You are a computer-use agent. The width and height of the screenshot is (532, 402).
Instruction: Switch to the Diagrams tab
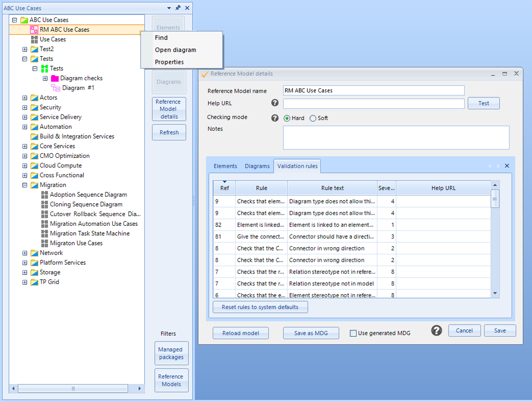(x=257, y=166)
